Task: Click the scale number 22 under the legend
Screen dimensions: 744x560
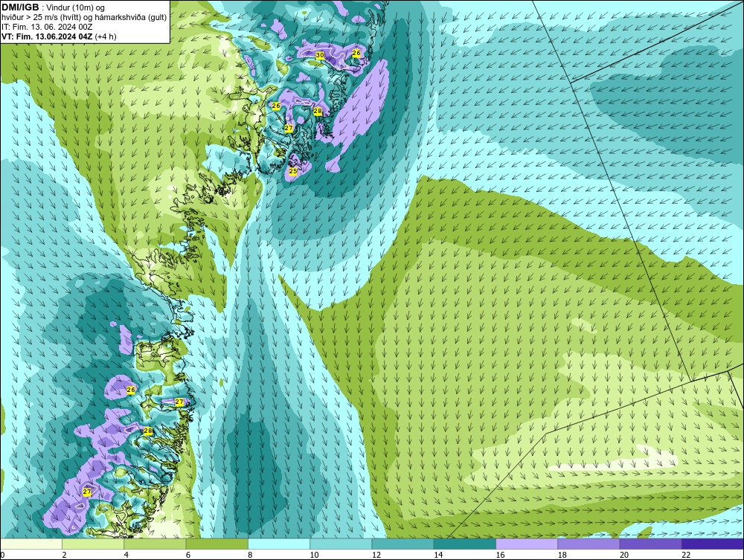Action: point(686,555)
